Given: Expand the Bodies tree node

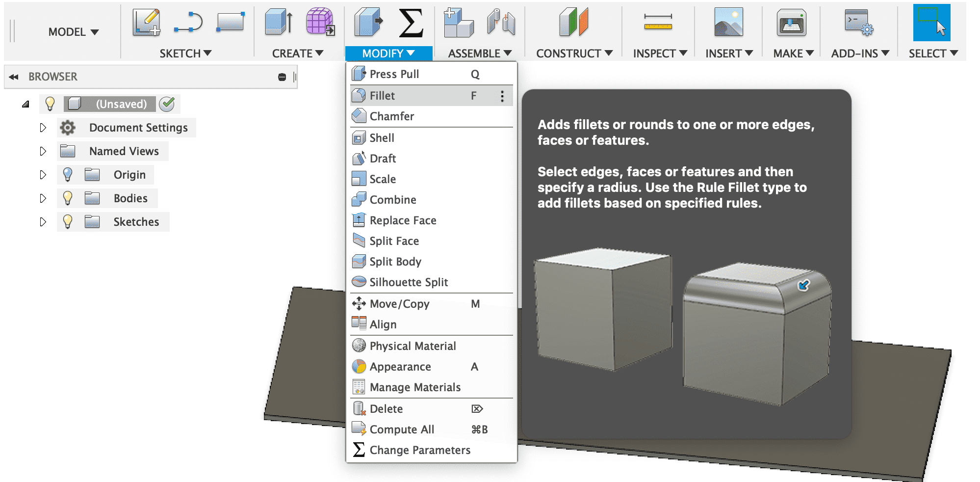Looking at the screenshot, I should tap(43, 198).
